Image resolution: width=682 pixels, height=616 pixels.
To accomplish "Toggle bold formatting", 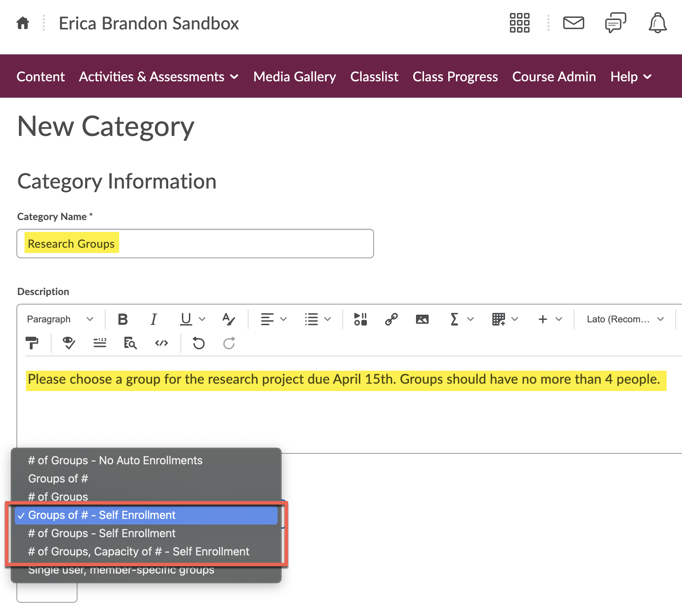I will pos(123,319).
